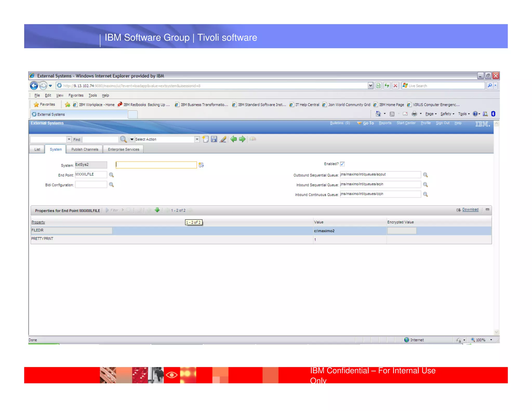
Task: Click the Find input field
Action: click(100, 140)
